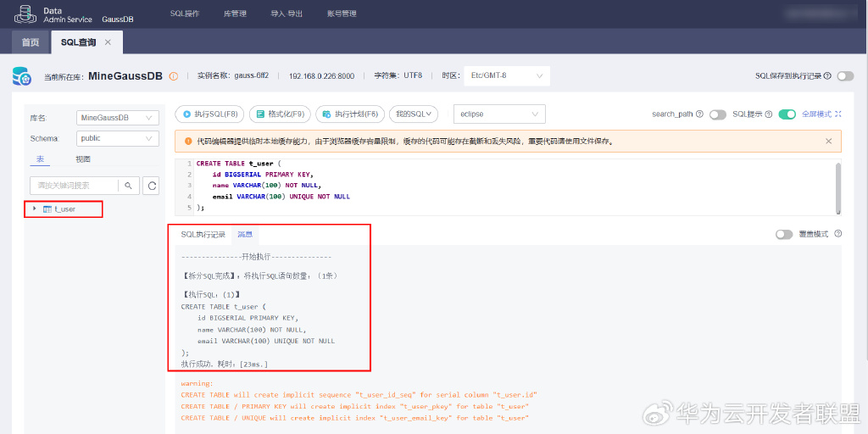Select the 消息 tab
Screen dimensions: 868x434
click(x=245, y=234)
